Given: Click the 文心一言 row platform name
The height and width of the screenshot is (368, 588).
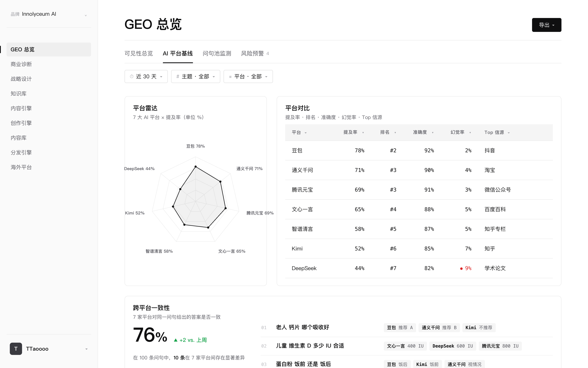Looking at the screenshot, I should tap(302, 209).
